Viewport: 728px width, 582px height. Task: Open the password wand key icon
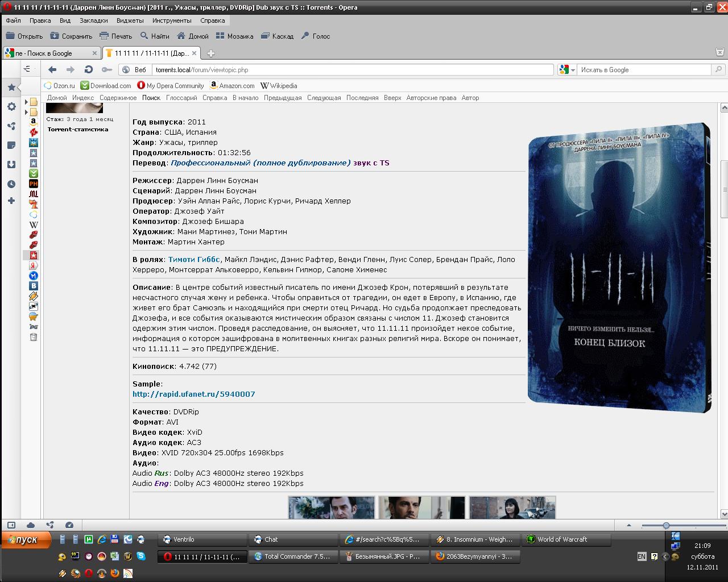pyautogui.click(x=106, y=69)
